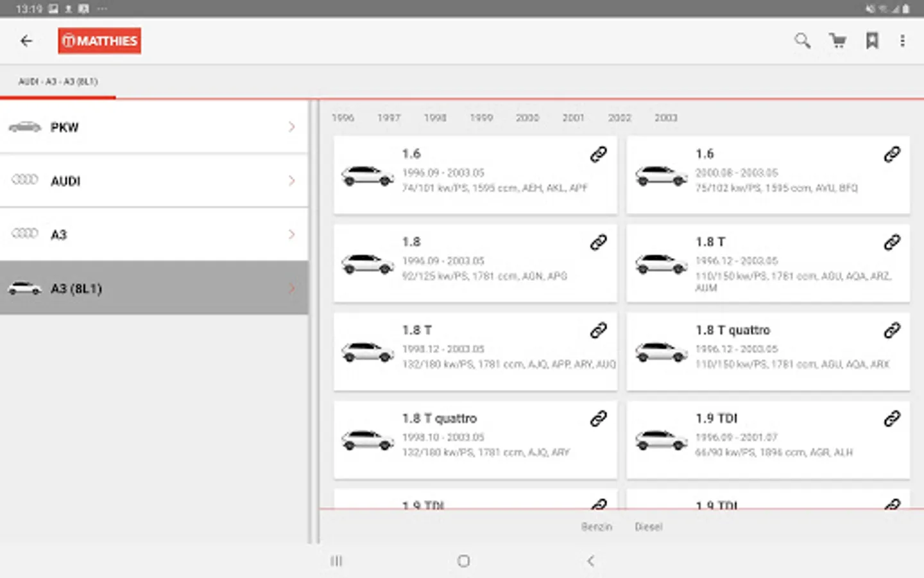Open Android recent apps

[336, 561]
